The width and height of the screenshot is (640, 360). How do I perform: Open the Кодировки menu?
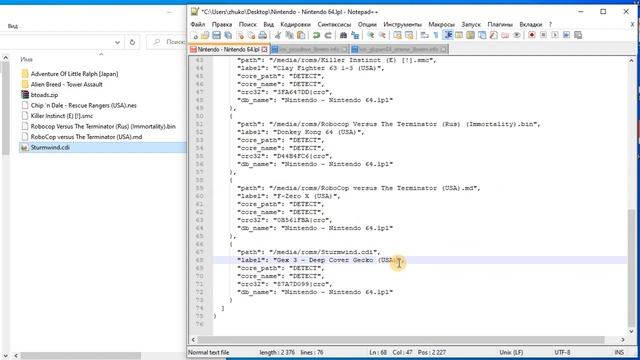pos(296,24)
